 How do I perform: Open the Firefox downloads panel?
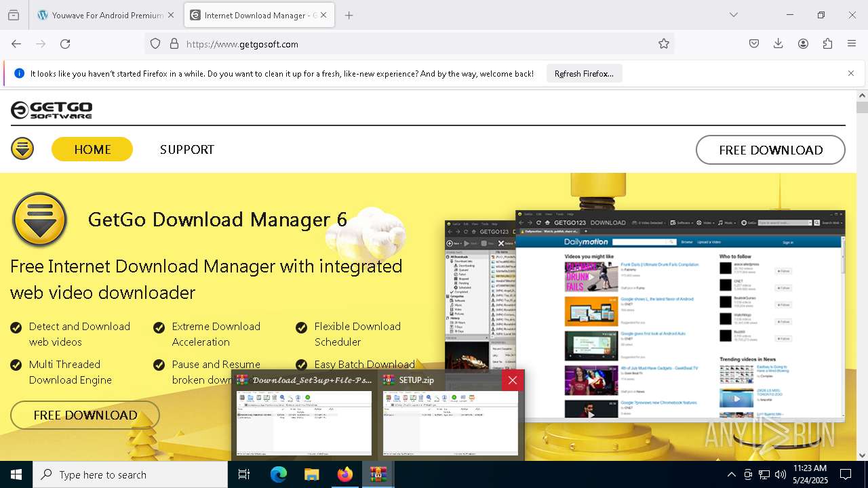[778, 43]
